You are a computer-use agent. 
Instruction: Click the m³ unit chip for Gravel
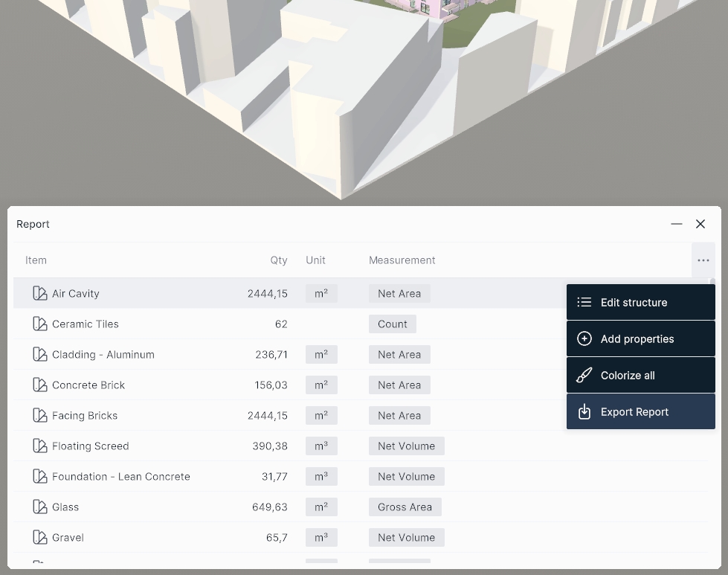[x=321, y=537]
